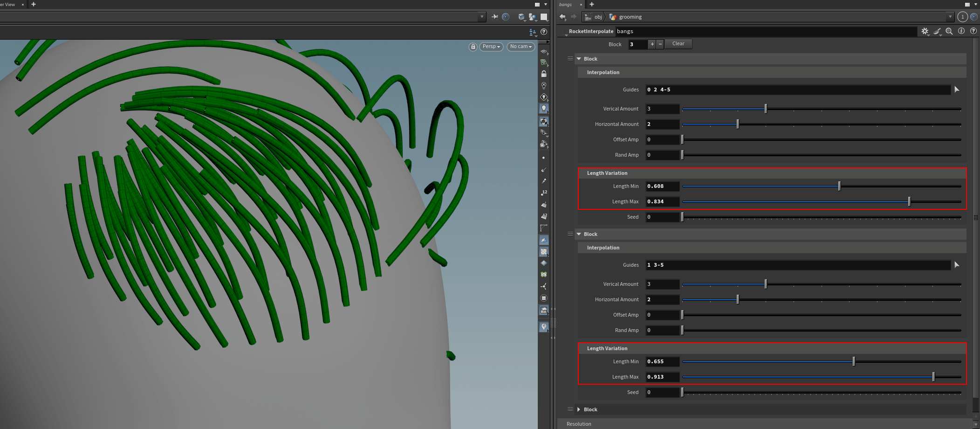Toggle the headlight diamond bulb icon

[x=543, y=97]
